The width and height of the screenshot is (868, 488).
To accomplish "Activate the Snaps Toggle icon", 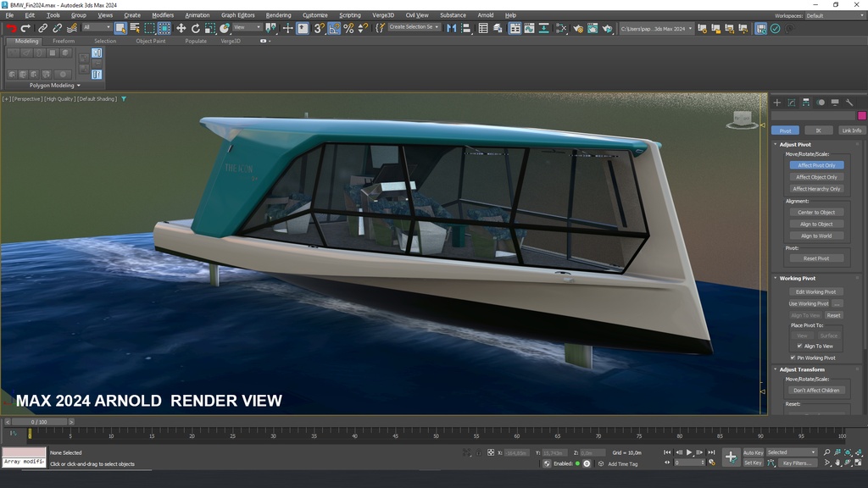I will point(319,28).
